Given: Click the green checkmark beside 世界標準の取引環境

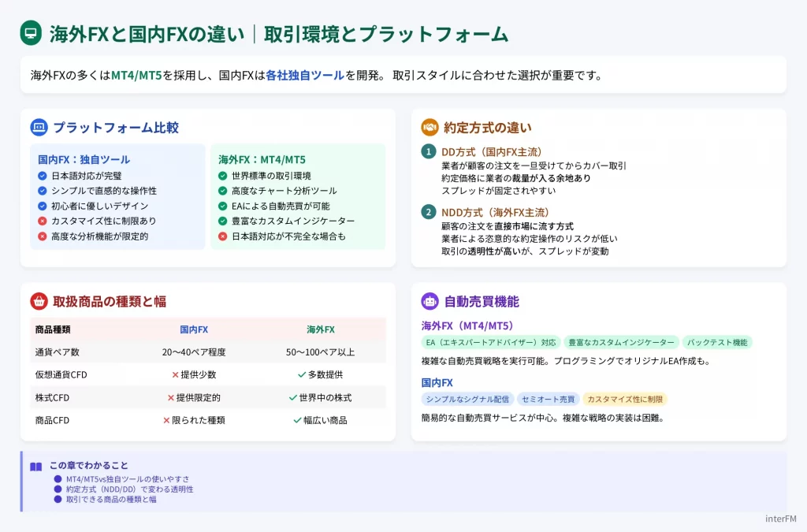Looking at the screenshot, I should [223, 176].
